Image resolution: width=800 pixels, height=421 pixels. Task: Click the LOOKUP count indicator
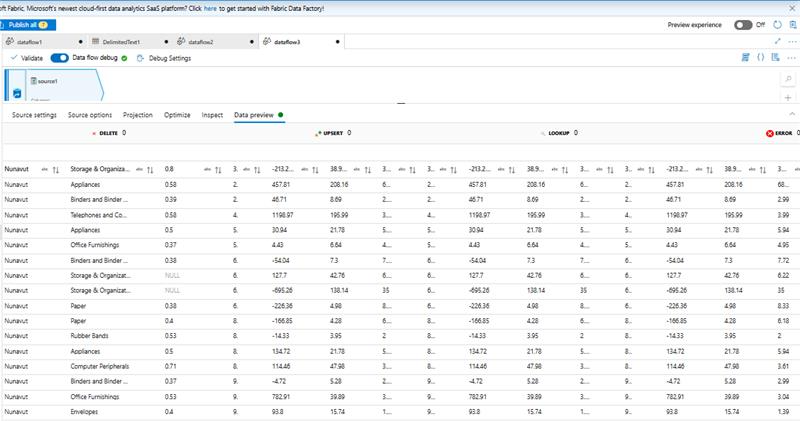point(559,133)
